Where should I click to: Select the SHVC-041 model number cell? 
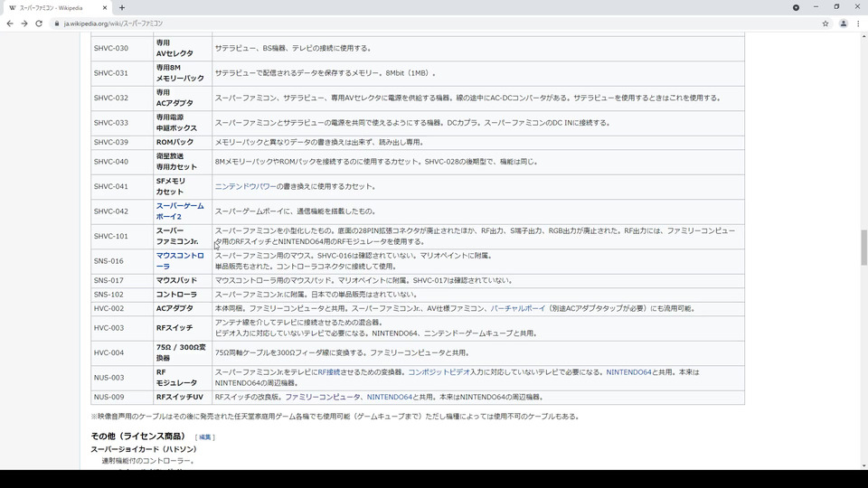coord(122,186)
